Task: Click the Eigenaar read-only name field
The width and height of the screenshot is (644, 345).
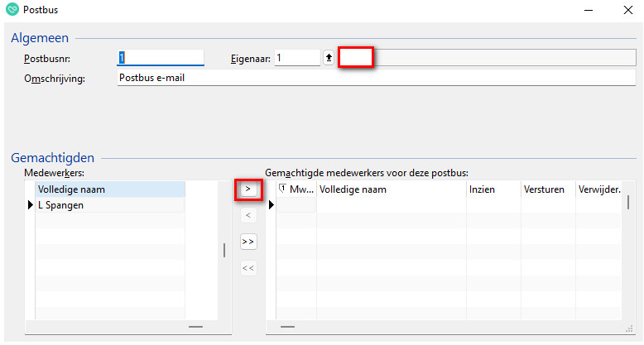Action: (487, 58)
